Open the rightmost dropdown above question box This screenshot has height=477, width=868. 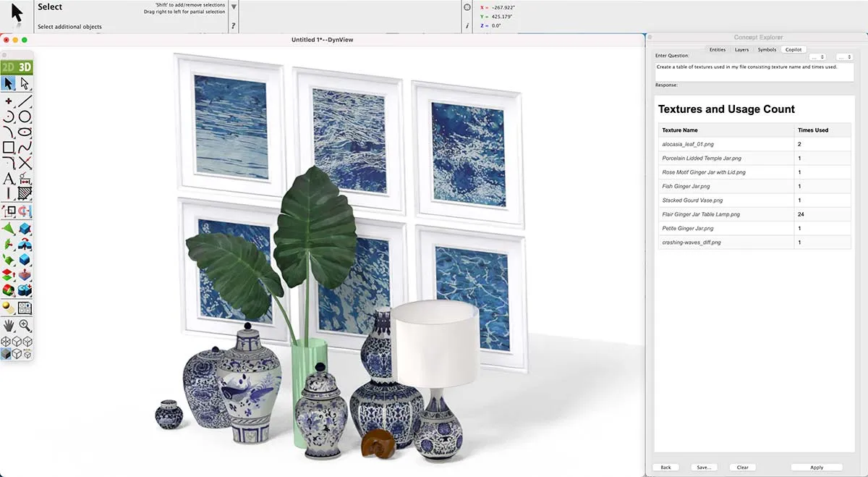[x=844, y=56]
